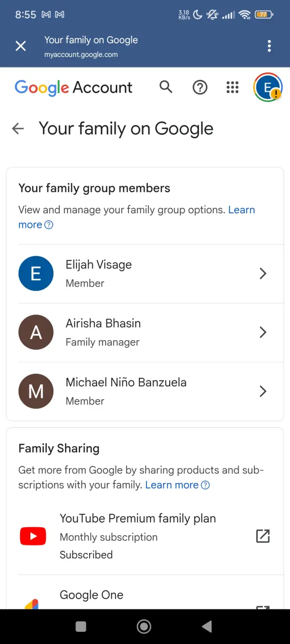
Task: Expand Michael Niño Banzuela chevron
Action: [263, 391]
